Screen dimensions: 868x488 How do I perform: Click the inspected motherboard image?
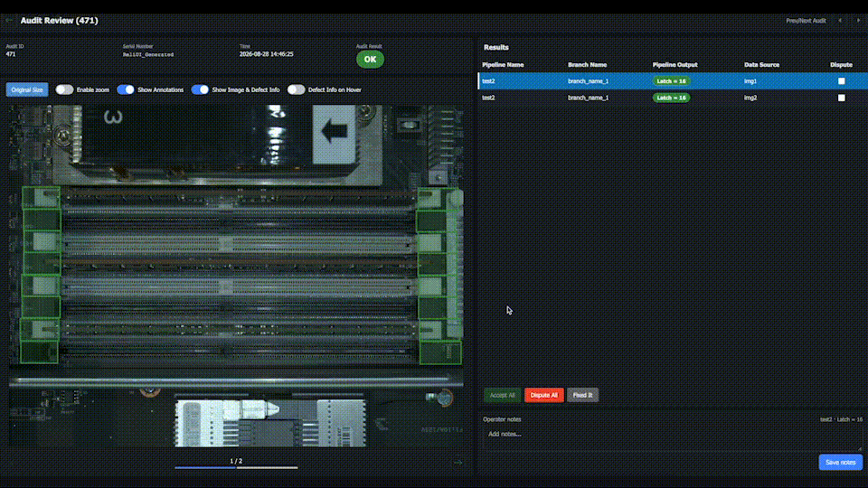[236, 276]
